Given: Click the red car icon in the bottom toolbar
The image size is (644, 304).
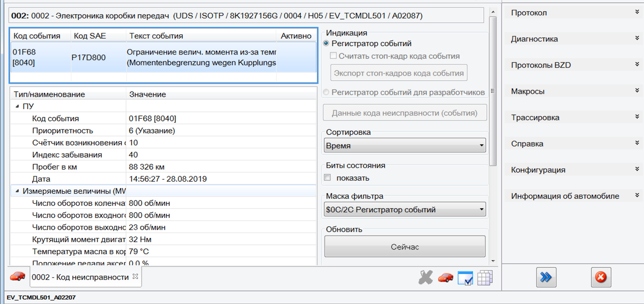Looking at the screenshot, I should point(445,278).
